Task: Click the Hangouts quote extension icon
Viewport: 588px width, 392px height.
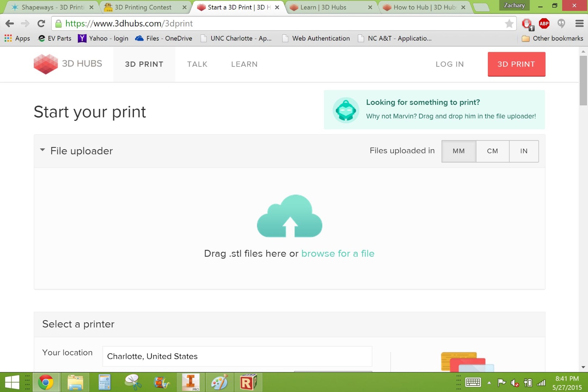Action: (x=561, y=24)
